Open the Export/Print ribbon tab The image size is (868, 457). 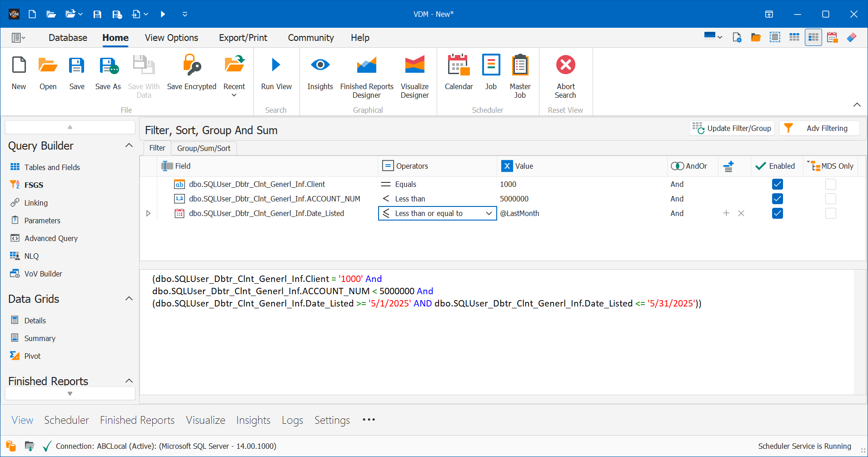pyautogui.click(x=243, y=38)
